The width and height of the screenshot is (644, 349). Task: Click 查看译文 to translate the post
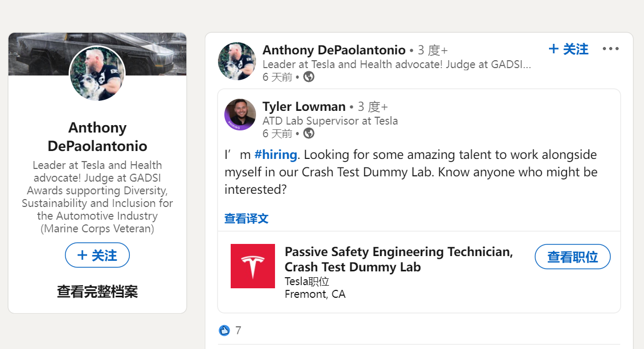pyautogui.click(x=247, y=219)
